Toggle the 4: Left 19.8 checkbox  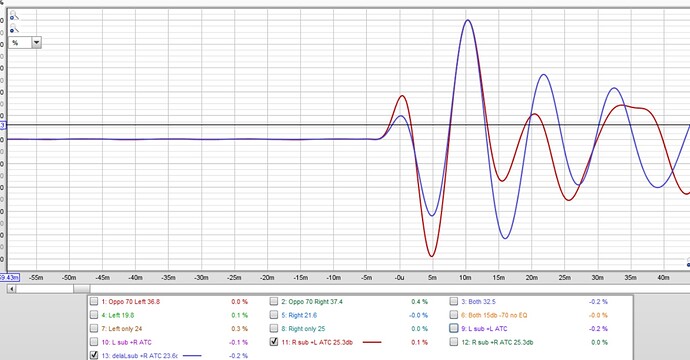click(x=94, y=315)
